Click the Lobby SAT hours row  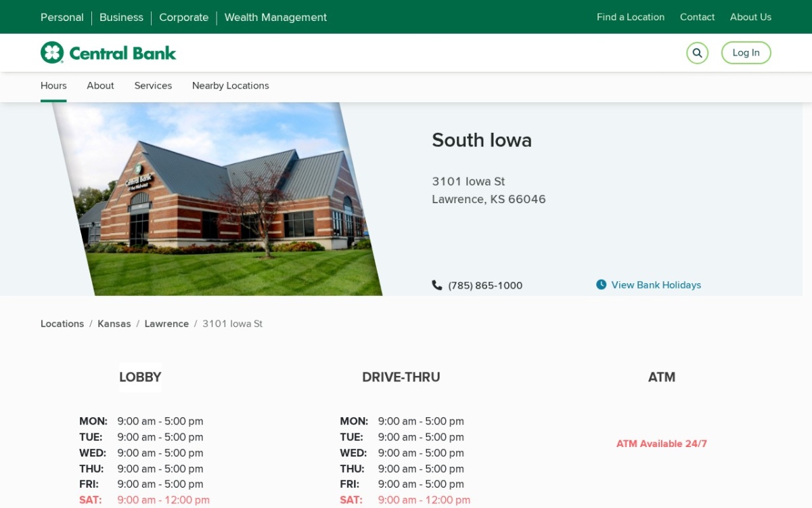pyautogui.click(x=144, y=500)
